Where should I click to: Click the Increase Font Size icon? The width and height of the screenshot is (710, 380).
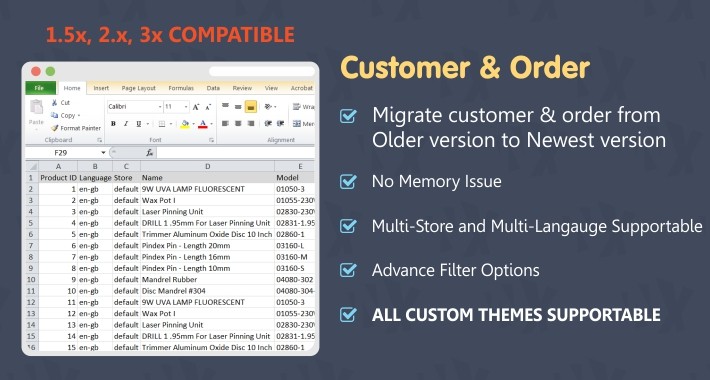tap(196, 107)
